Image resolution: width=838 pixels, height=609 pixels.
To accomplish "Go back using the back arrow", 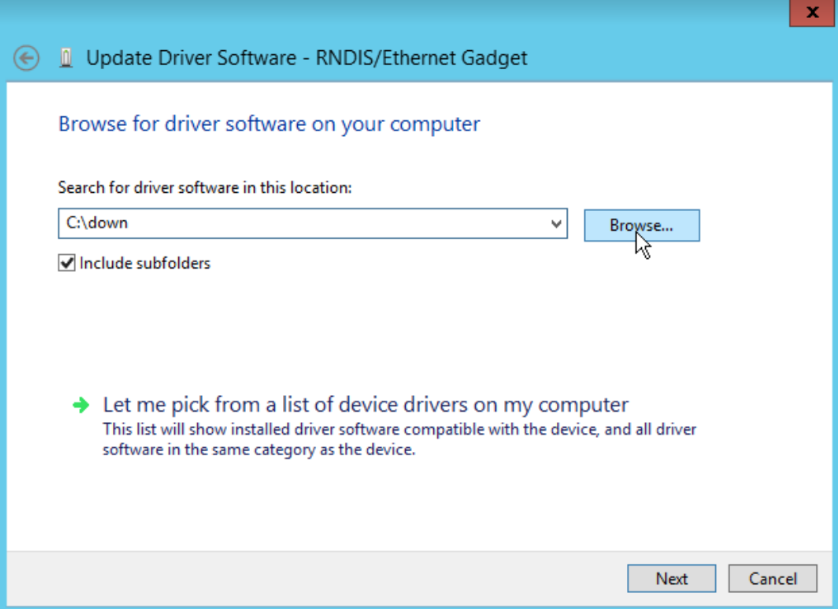I will tap(27, 58).
